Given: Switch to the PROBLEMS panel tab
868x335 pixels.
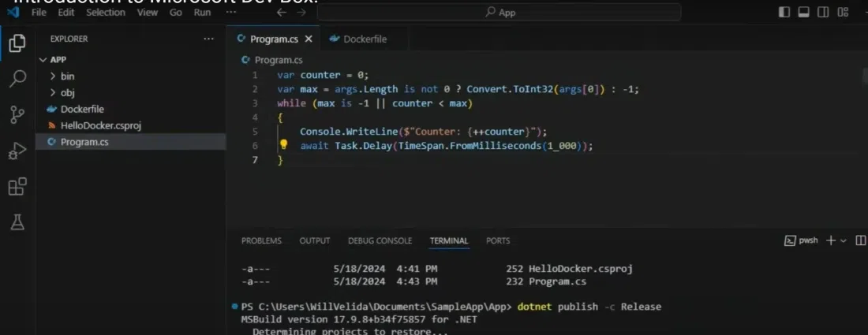Looking at the screenshot, I should (261, 241).
